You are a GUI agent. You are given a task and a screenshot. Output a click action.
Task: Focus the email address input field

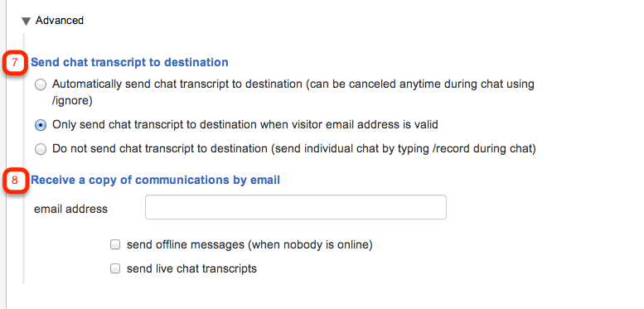point(296,207)
